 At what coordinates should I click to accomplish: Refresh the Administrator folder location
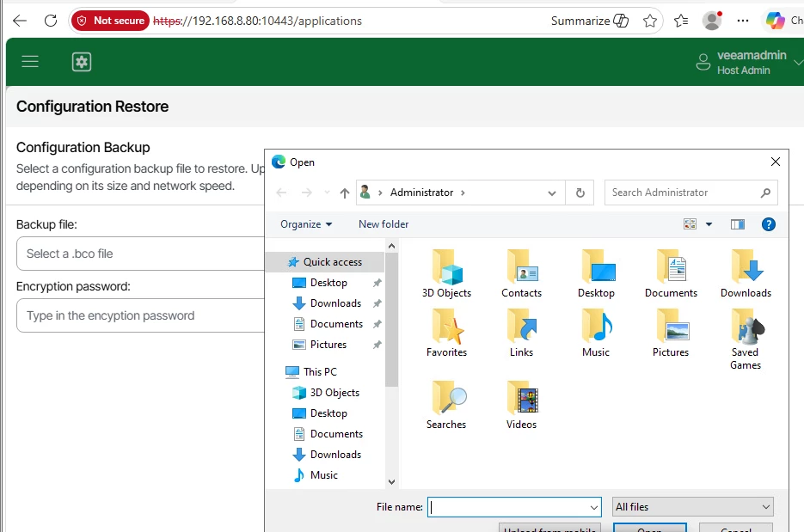coord(580,193)
